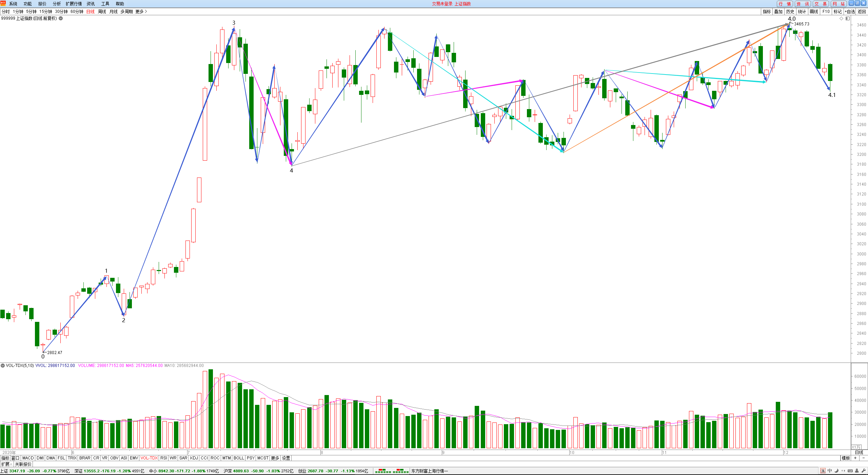Add to watchlist with +自选

(x=850, y=12)
